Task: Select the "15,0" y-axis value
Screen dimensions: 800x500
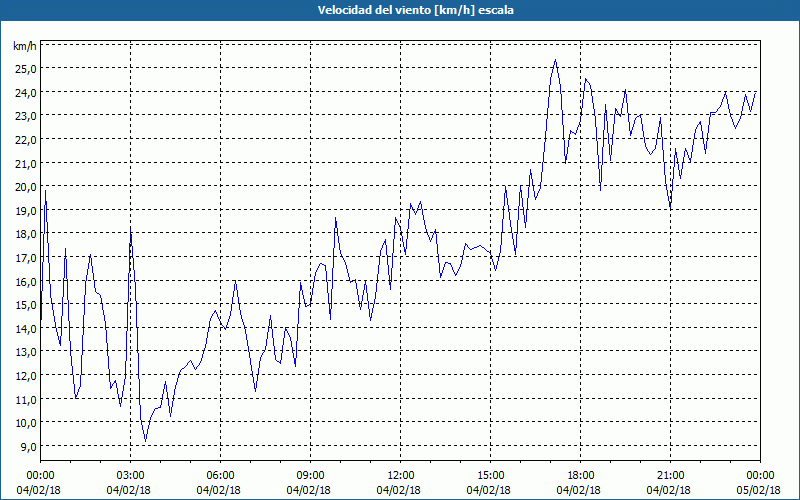Action: [26, 305]
